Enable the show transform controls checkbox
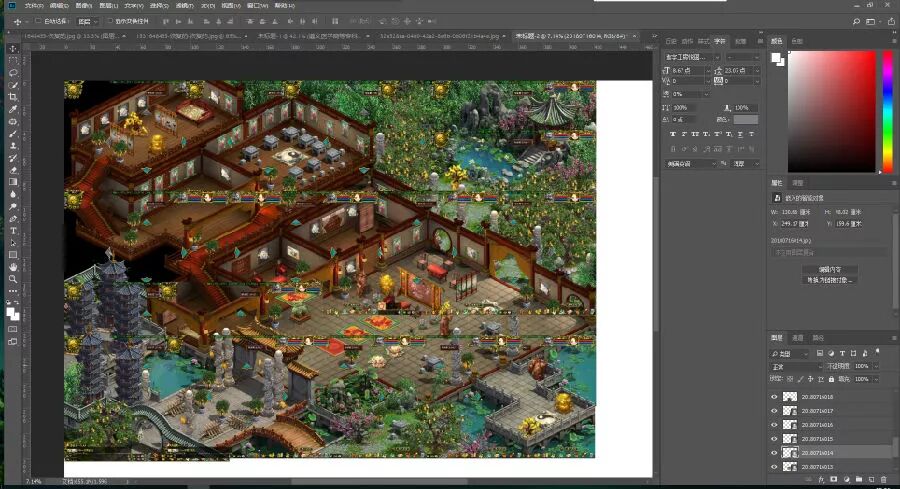The image size is (900, 489). (110, 21)
